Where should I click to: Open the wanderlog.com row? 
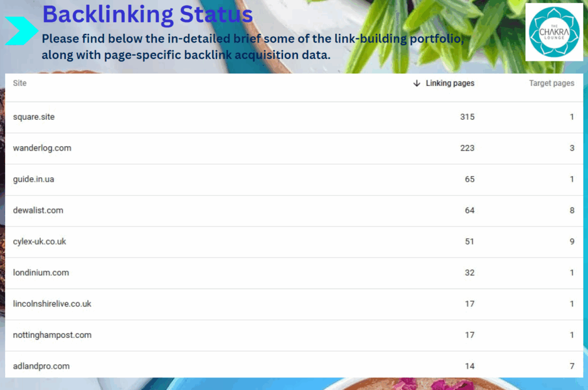tap(294, 148)
